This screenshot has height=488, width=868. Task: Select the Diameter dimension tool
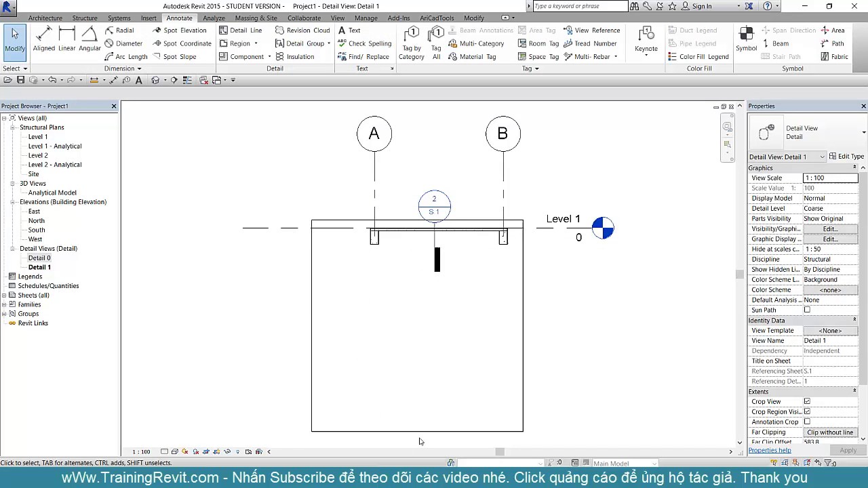pyautogui.click(x=123, y=43)
